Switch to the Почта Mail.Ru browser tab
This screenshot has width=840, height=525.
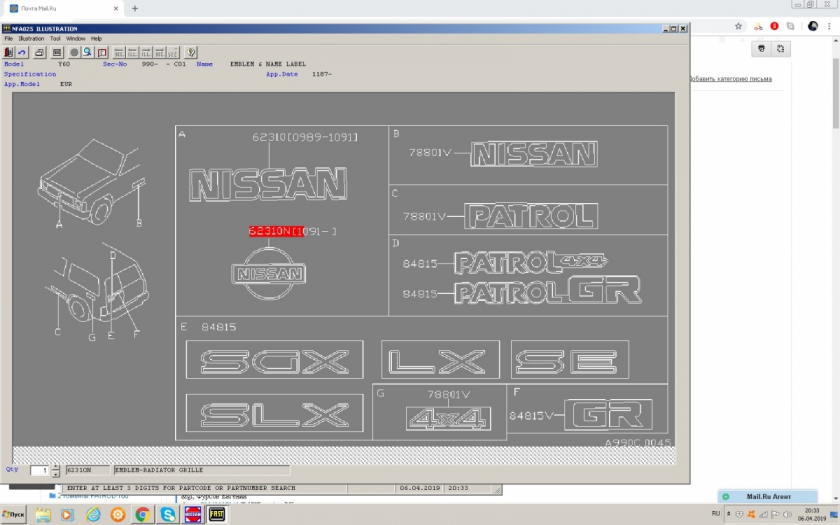click(62, 9)
